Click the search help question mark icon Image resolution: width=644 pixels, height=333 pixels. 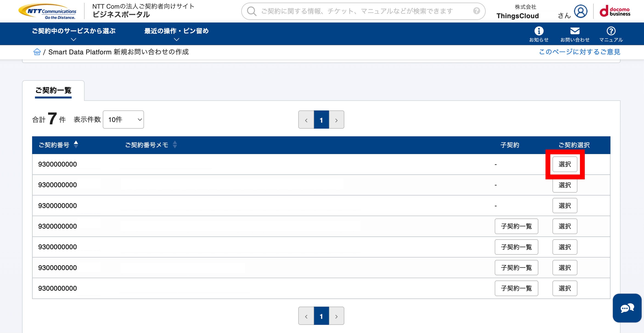pyautogui.click(x=476, y=11)
